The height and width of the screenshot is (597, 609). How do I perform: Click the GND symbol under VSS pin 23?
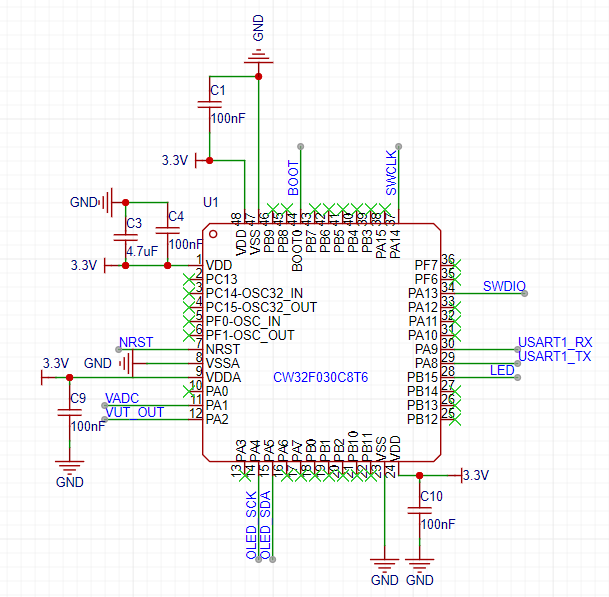coord(385,565)
